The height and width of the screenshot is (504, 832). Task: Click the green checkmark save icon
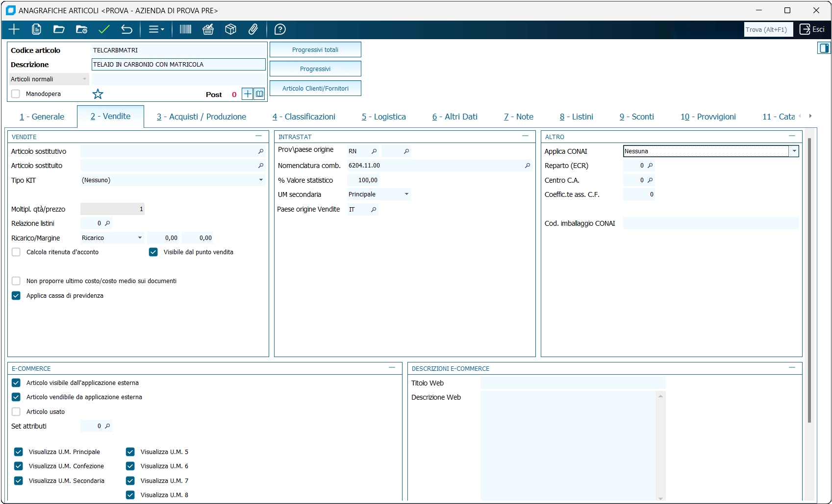[x=104, y=29]
